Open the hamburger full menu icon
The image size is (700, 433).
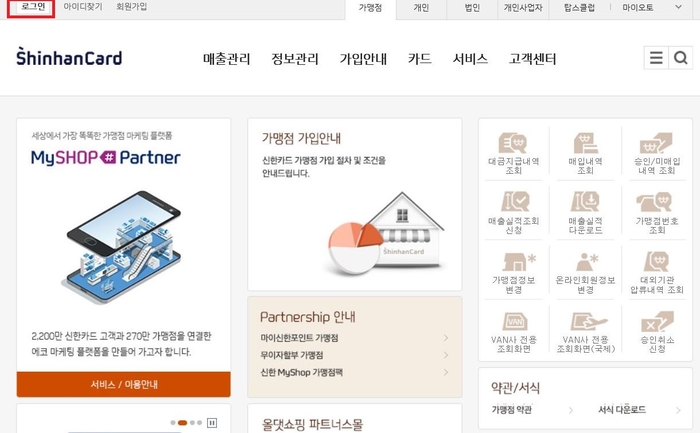coord(656,58)
